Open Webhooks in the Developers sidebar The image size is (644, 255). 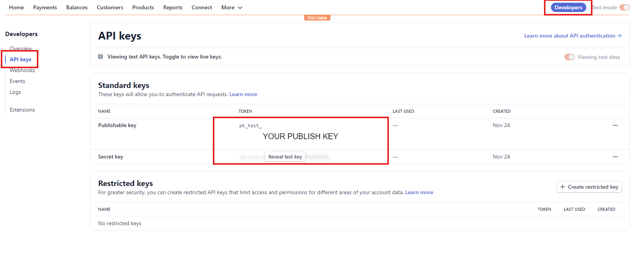click(x=22, y=70)
